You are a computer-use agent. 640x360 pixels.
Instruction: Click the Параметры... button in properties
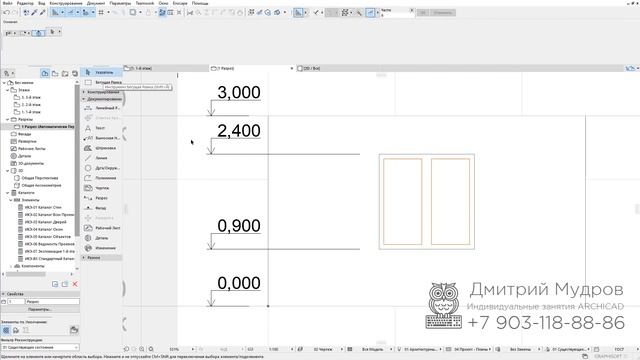(40, 309)
